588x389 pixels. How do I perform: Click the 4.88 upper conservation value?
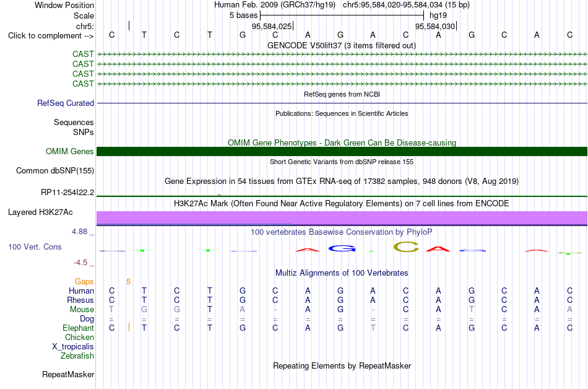click(79, 232)
